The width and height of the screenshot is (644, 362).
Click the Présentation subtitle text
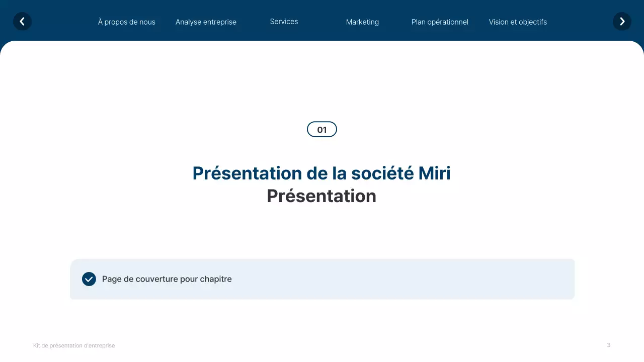(x=321, y=196)
